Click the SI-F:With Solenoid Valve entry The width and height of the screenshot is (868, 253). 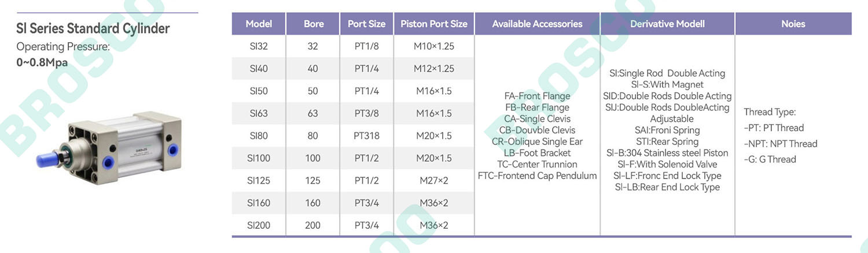click(667, 164)
